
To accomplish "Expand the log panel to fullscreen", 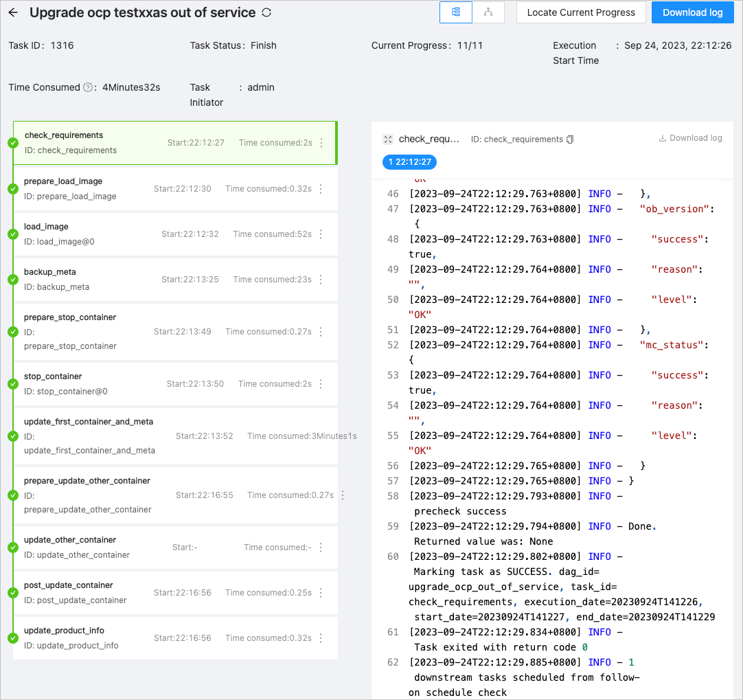I will (388, 139).
